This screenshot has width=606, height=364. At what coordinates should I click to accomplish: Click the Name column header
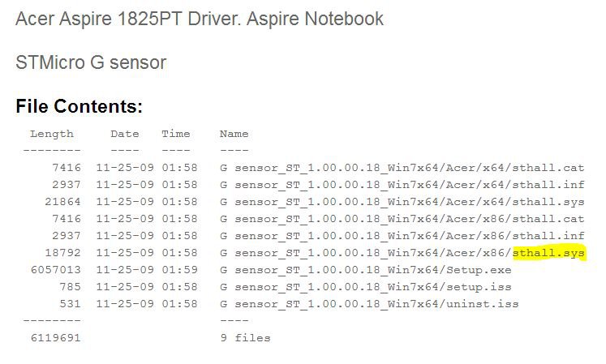pos(234,134)
